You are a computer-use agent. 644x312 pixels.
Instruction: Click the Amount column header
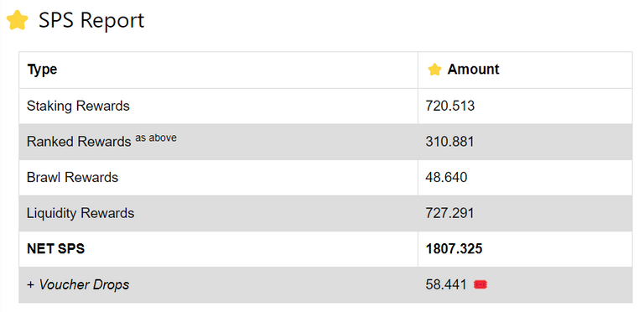(x=473, y=70)
